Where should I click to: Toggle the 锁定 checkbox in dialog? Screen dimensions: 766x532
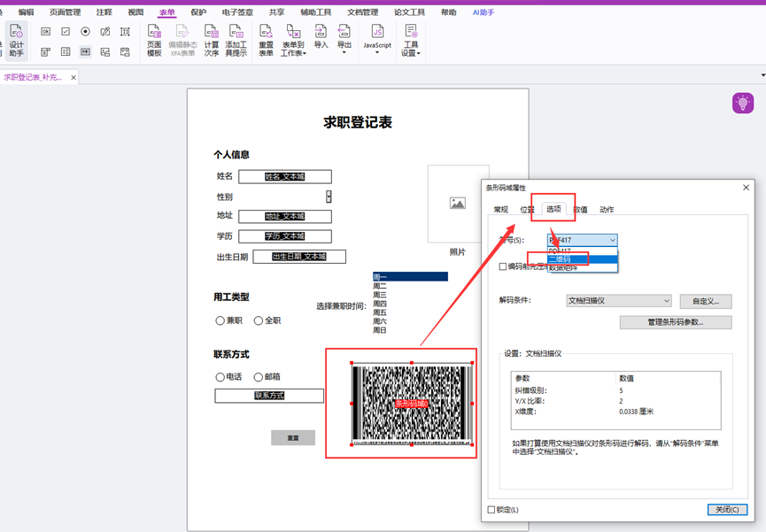pos(492,510)
